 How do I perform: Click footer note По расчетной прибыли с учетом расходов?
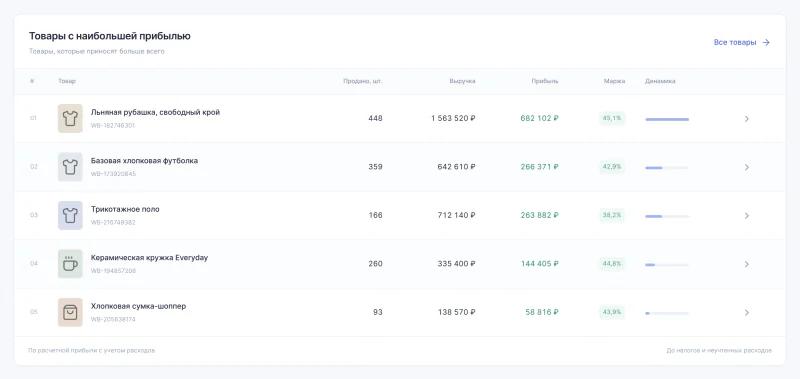[92, 351]
